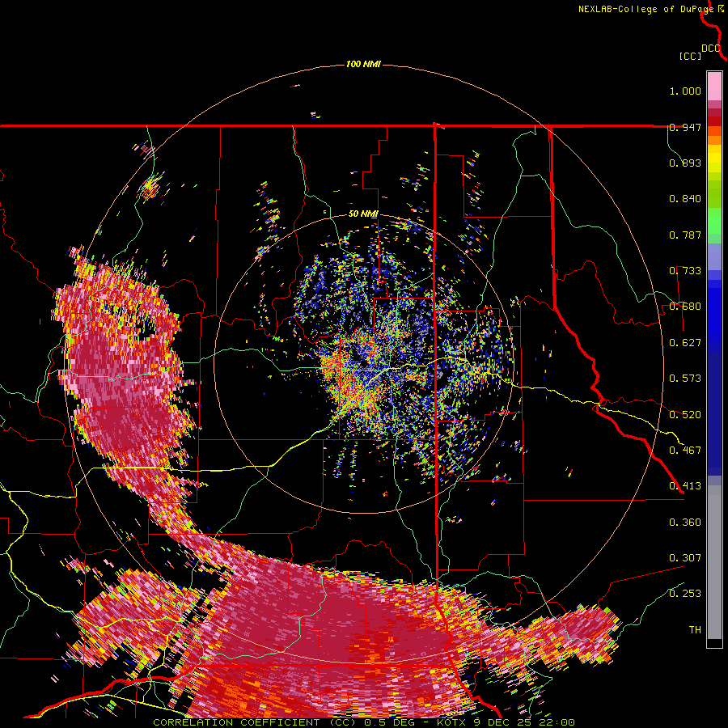Select the 0.733 scale value
The image size is (728, 728).
click(685, 271)
